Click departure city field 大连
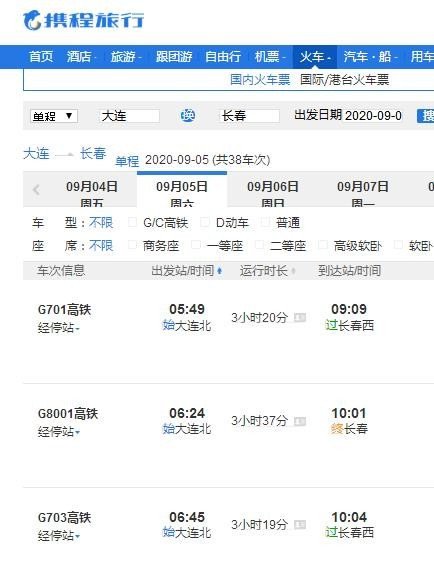This screenshot has width=434, height=577. (129, 116)
